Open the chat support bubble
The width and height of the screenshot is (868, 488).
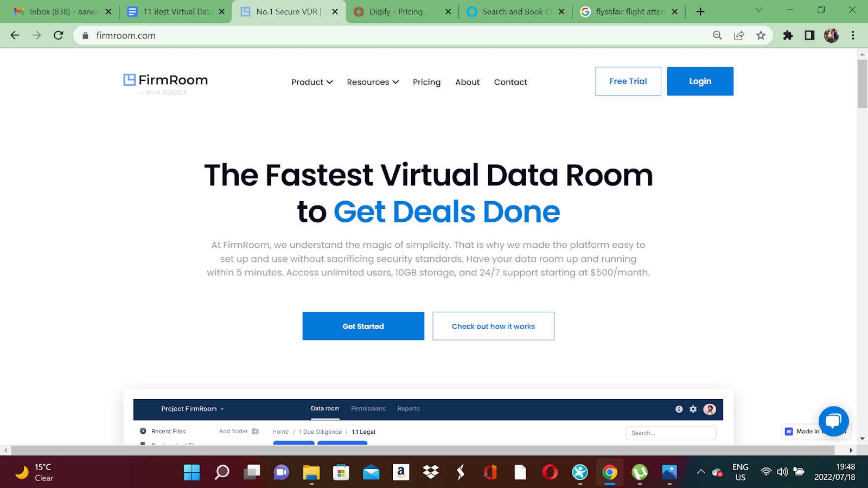point(834,421)
